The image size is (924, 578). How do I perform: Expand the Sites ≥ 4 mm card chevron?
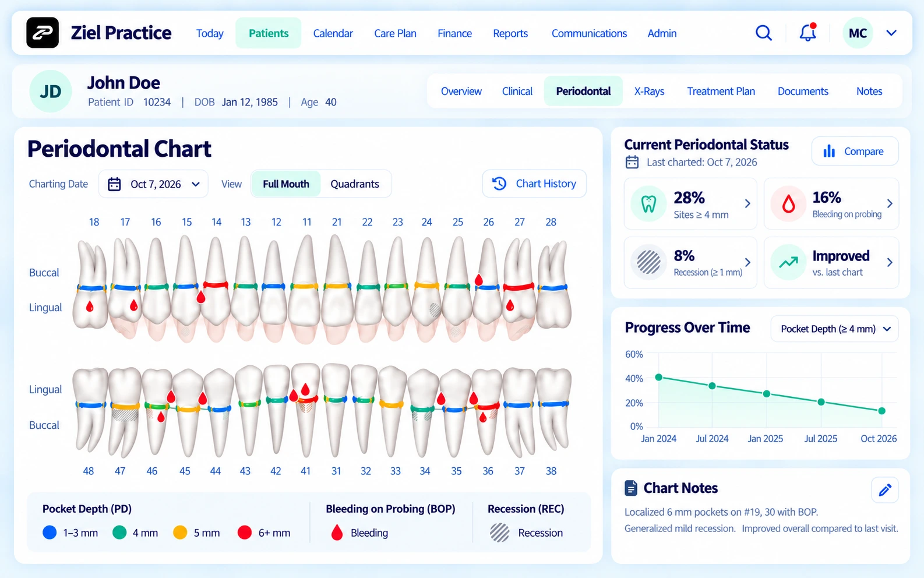(747, 203)
